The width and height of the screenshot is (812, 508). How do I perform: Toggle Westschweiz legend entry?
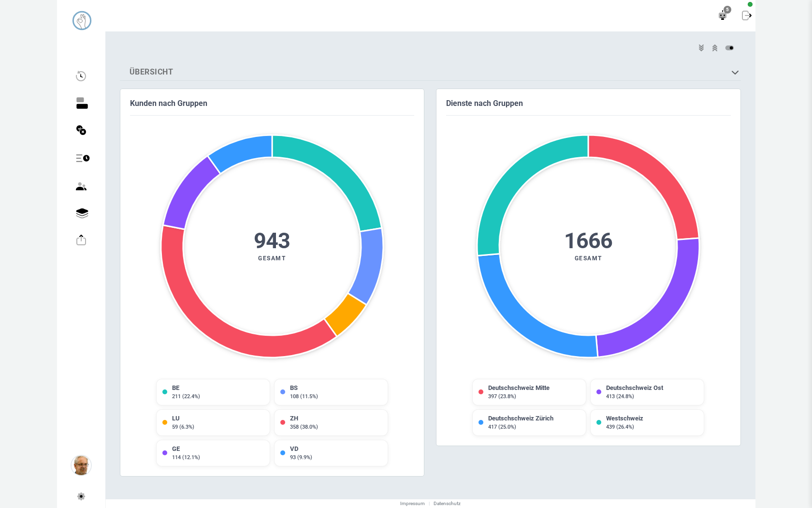(x=647, y=422)
